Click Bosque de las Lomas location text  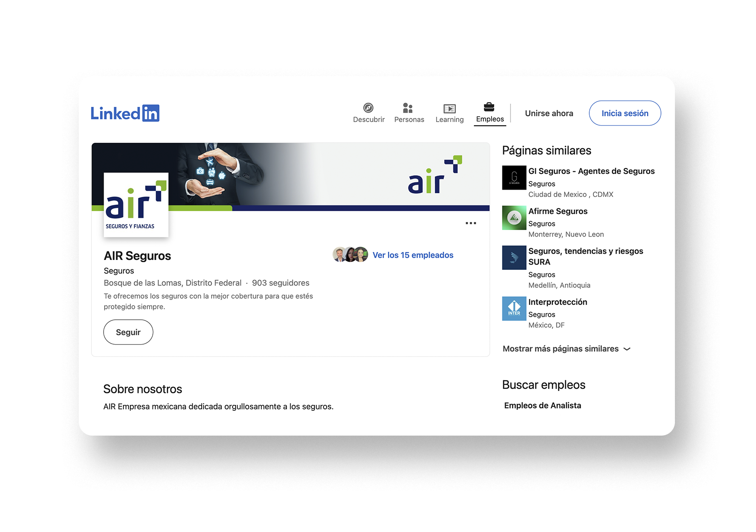pos(173,283)
